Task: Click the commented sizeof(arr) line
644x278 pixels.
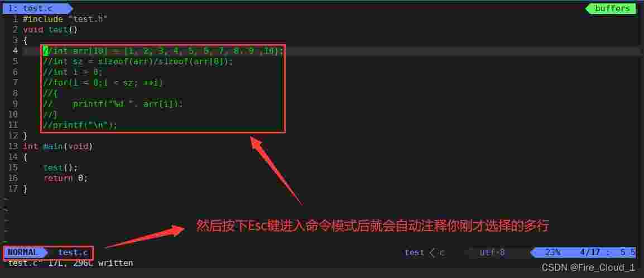Action: pyautogui.click(x=138, y=61)
